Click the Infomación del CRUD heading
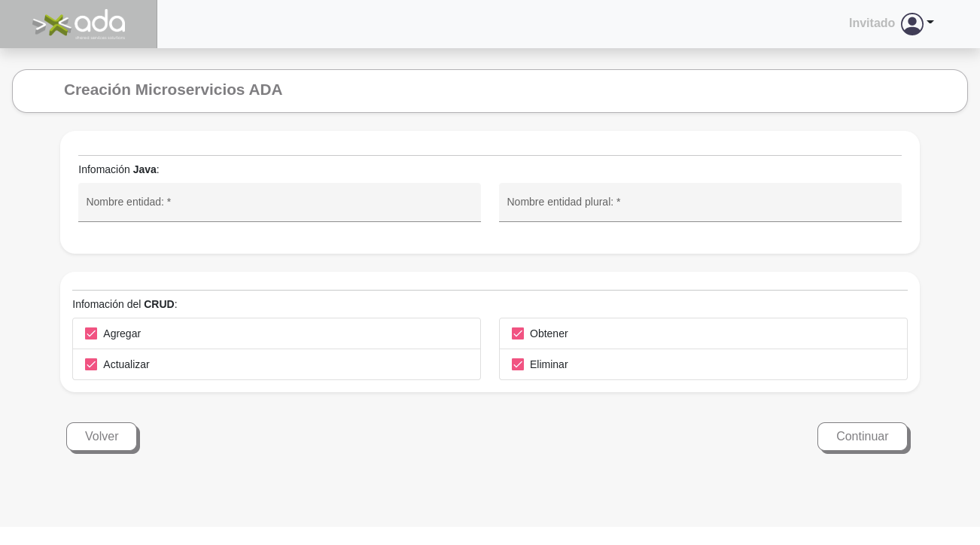This screenshot has width=980, height=545. tap(125, 304)
